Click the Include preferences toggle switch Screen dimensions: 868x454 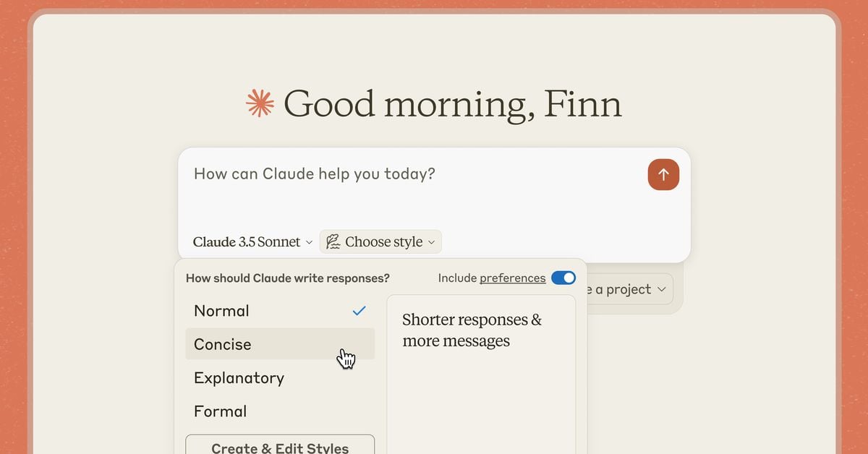coord(563,277)
